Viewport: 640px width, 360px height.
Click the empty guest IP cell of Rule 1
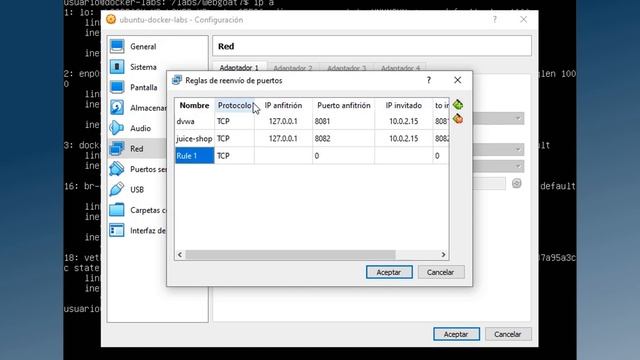404,156
